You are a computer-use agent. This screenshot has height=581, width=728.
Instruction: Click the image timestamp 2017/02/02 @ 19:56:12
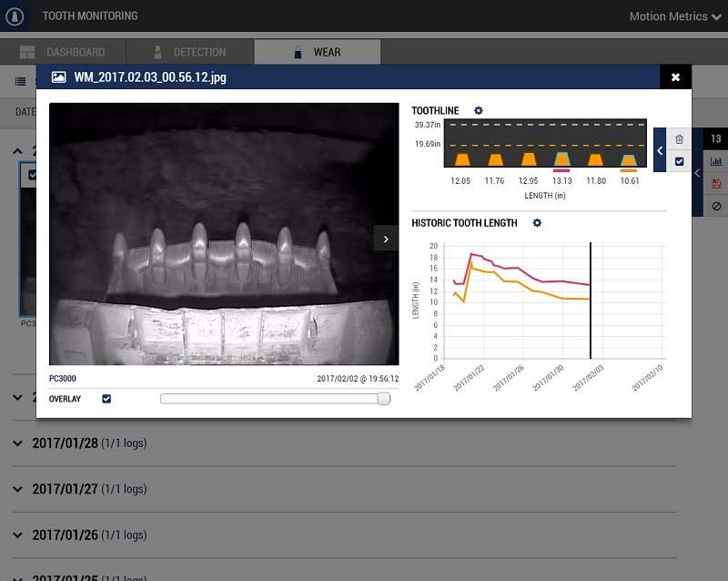(x=358, y=378)
